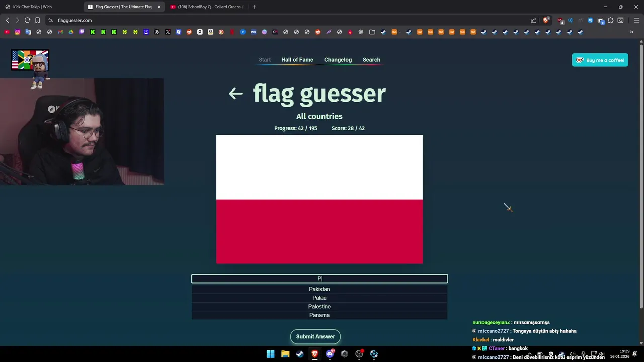Click the Brave Shields lion icon
Screen dimensions: 644x362
coord(546,20)
